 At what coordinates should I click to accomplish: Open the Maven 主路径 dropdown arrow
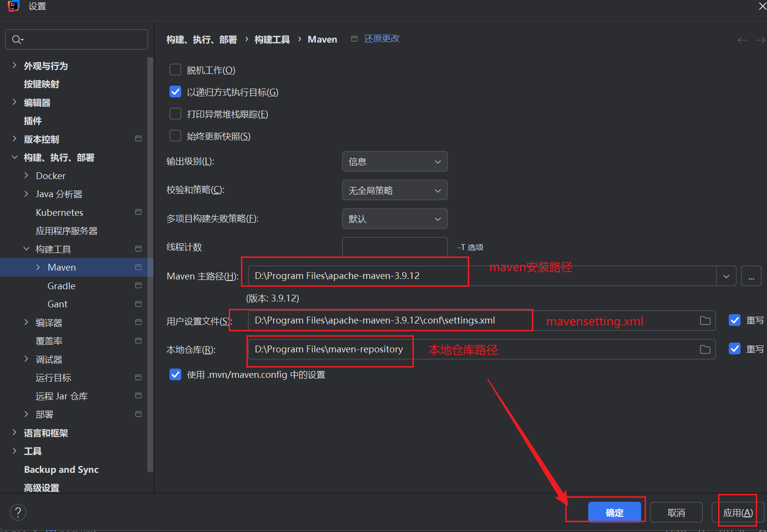(x=726, y=276)
